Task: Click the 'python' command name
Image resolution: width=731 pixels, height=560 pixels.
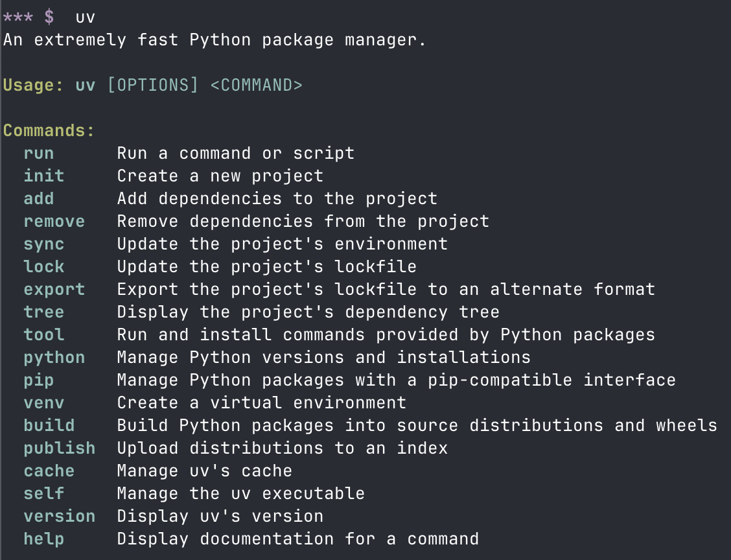Action: click(x=54, y=358)
